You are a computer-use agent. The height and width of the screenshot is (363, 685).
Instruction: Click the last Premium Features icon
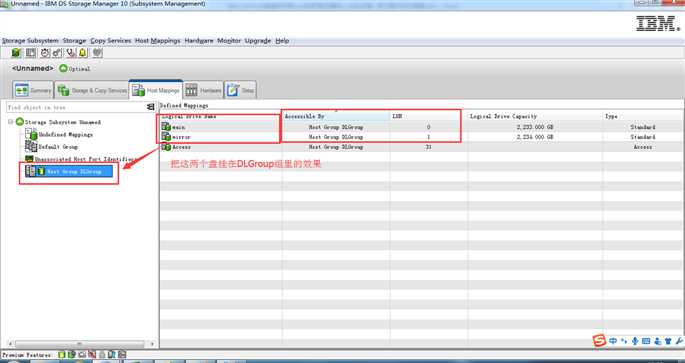pyautogui.click(x=122, y=355)
